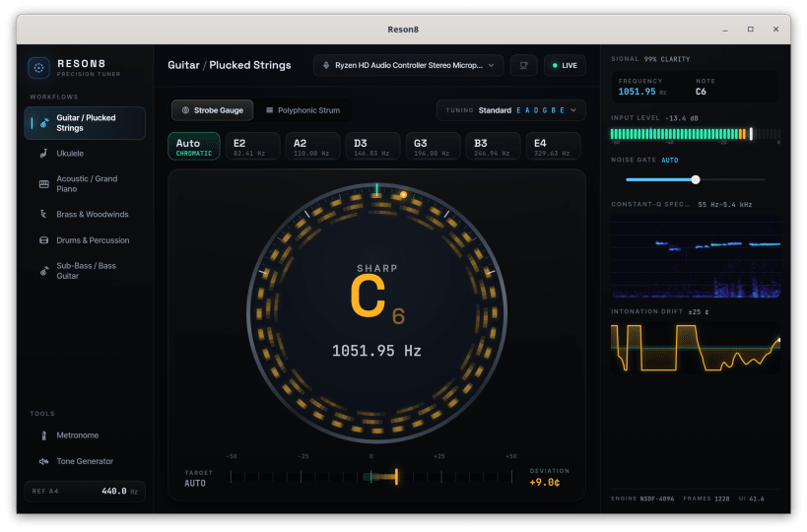The width and height of the screenshot is (807, 532).
Task: Click the C6 note value in Signal panel
Action: coord(701,92)
